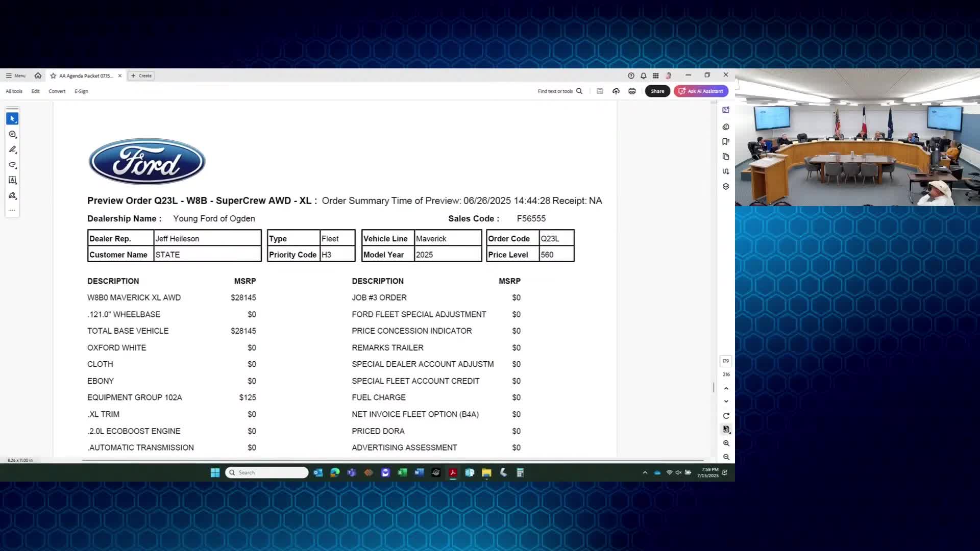Expand more tools ellipsis in left toolbar
The width and height of the screenshot is (980, 551).
pyautogui.click(x=12, y=210)
